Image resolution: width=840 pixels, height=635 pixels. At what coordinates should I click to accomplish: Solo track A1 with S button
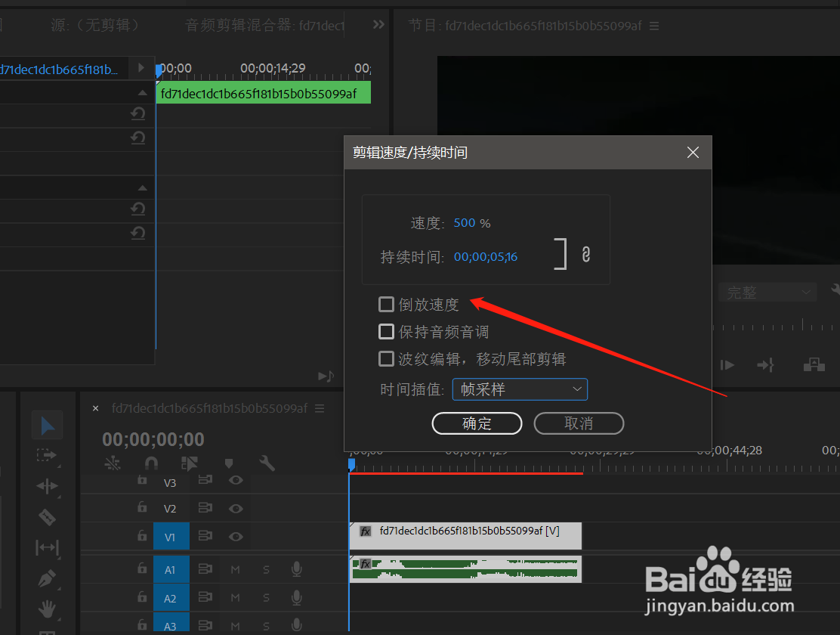click(266, 569)
